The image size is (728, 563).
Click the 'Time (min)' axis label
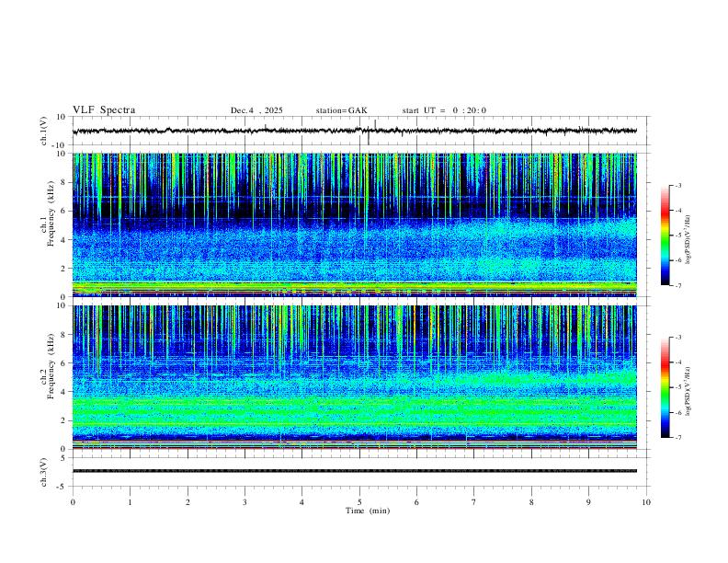(x=368, y=511)
